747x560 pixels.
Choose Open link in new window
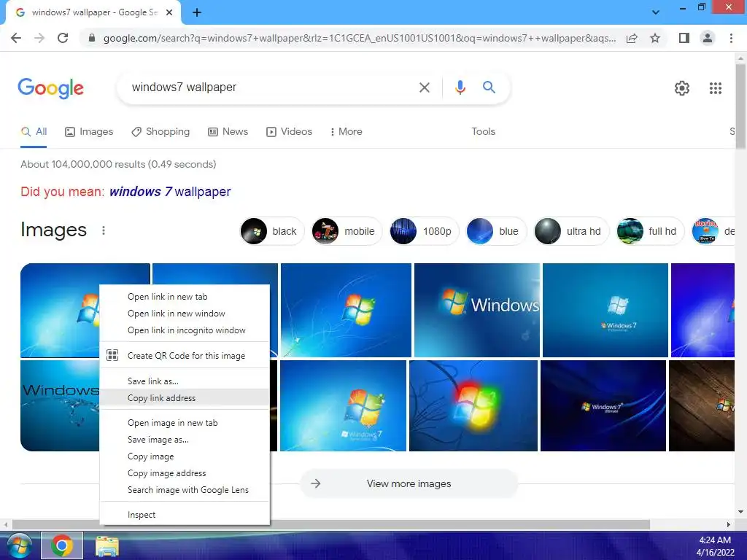click(185, 314)
